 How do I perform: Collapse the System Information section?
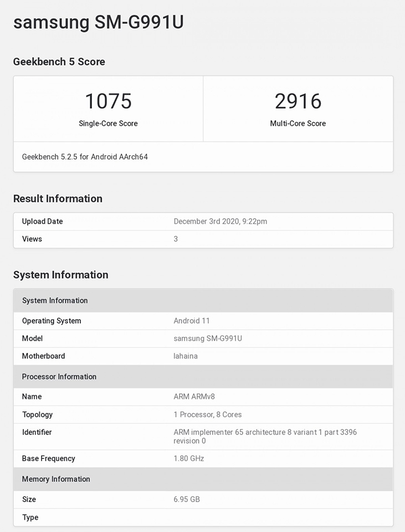pos(60,275)
